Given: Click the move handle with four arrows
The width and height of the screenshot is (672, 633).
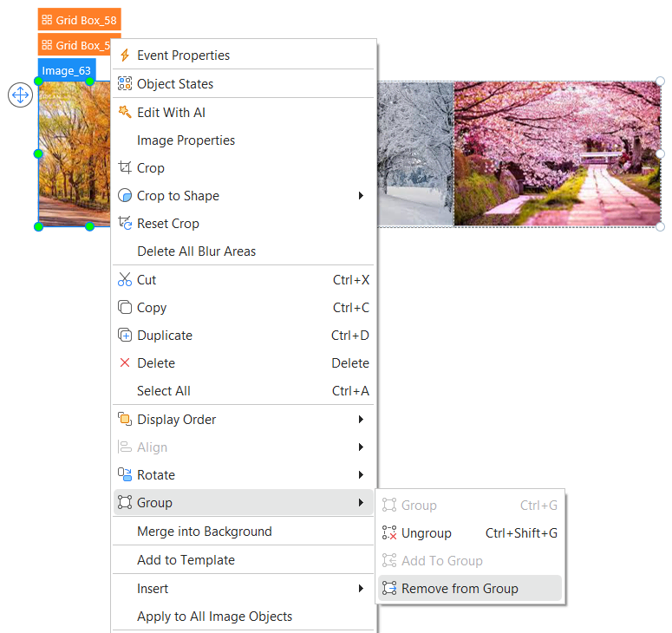Looking at the screenshot, I should coord(20,95).
